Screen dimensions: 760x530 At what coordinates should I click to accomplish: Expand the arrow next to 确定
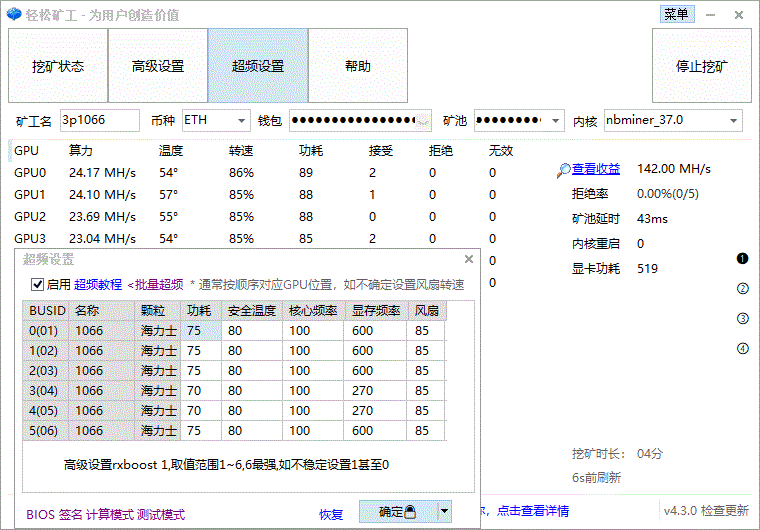click(x=445, y=512)
